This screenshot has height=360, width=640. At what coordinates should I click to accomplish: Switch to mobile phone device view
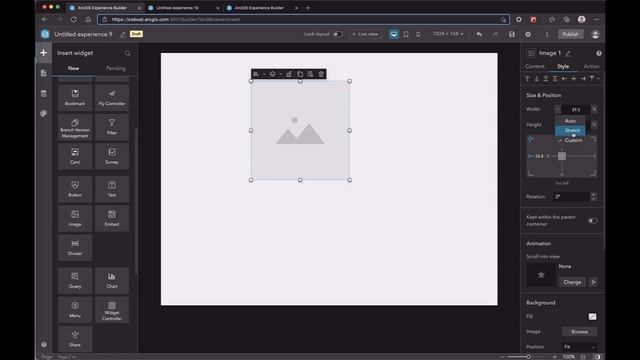(x=418, y=34)
